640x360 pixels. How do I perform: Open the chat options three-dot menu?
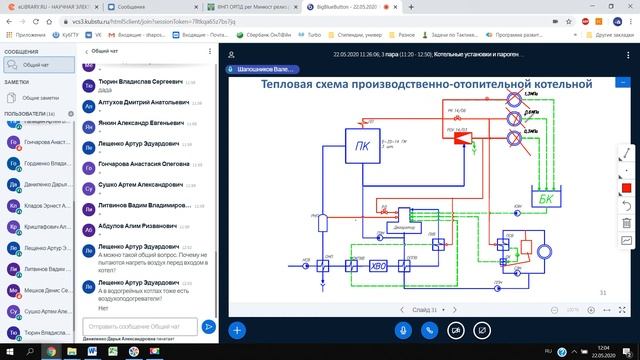click(210, 51)
